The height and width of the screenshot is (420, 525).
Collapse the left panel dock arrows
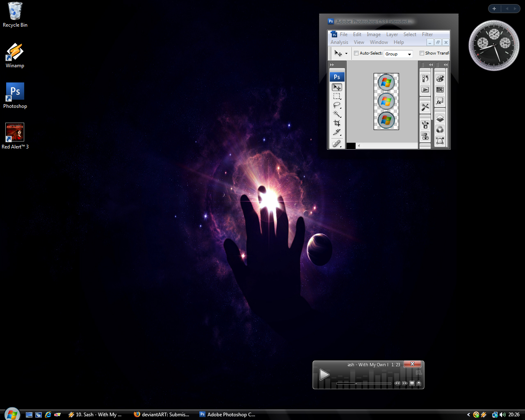pyautogui.click(x=431, y=65)
